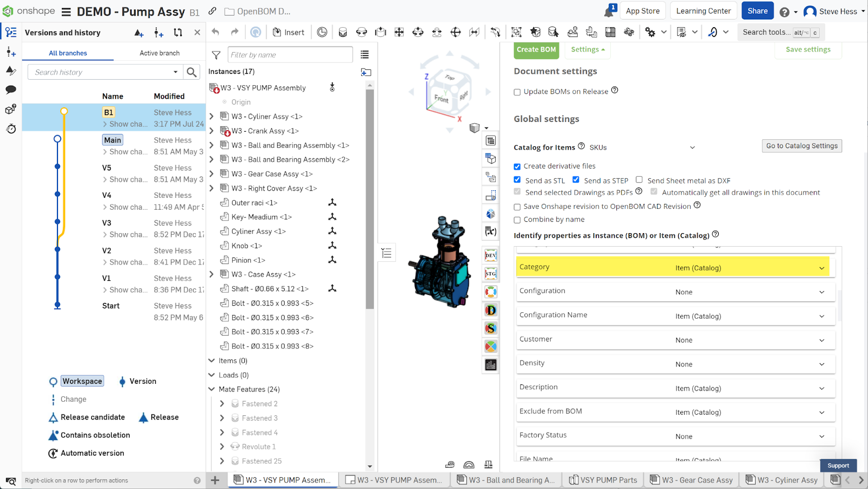Click the list view icon beside Filter by name
This screenshot has width=868, height=489.
365,55
